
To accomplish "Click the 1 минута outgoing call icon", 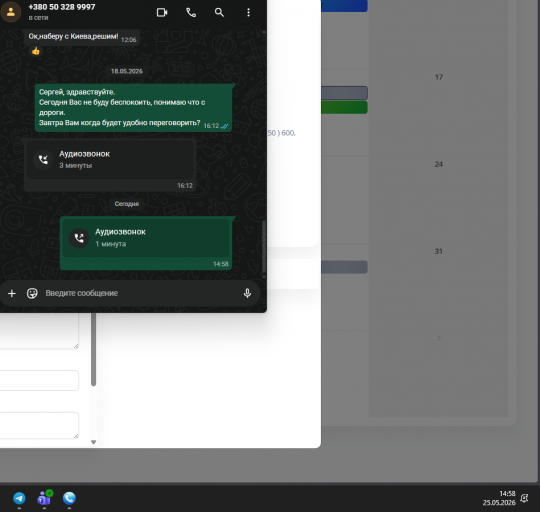I will pyautogui.click(x=79, y=238).
